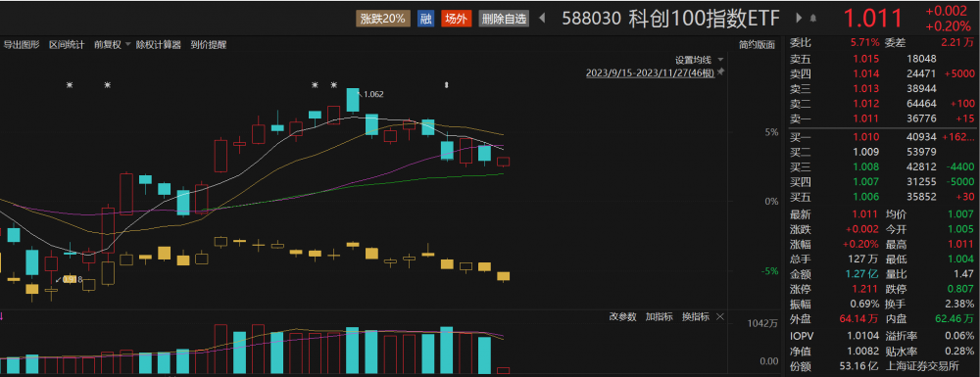The height and width of the screenshot is (377, 980).
Task: Click the 买五 price 1.006
Action: point(866,197)
